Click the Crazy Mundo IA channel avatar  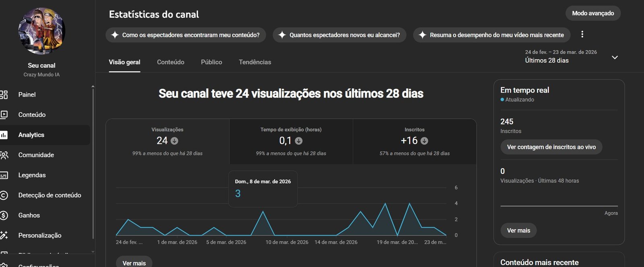tap(42, 31)
